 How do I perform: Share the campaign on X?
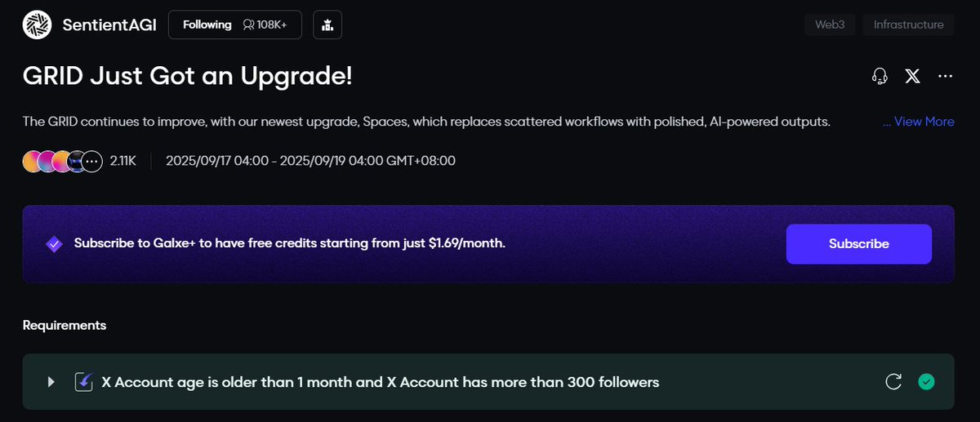(912, 77)
